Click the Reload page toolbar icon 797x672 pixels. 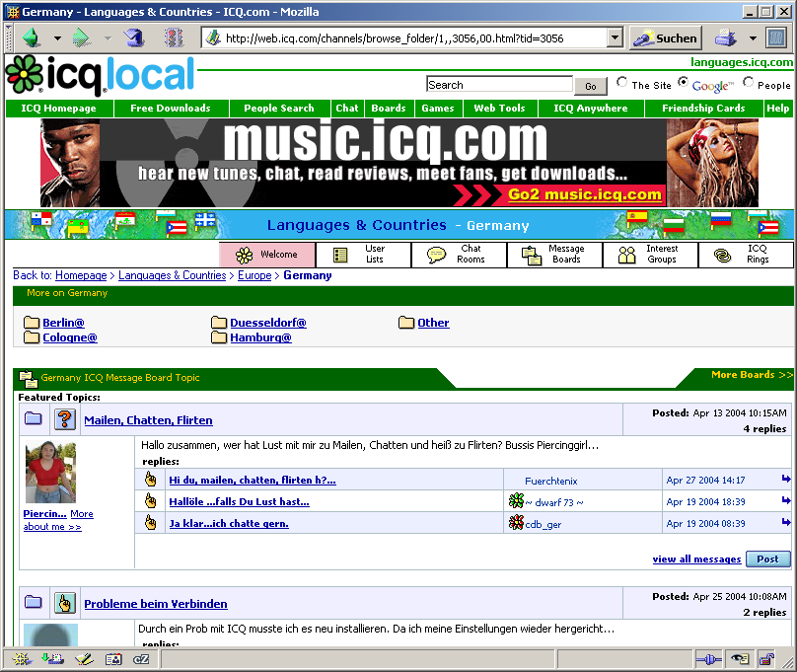click(x=132, y=37)
